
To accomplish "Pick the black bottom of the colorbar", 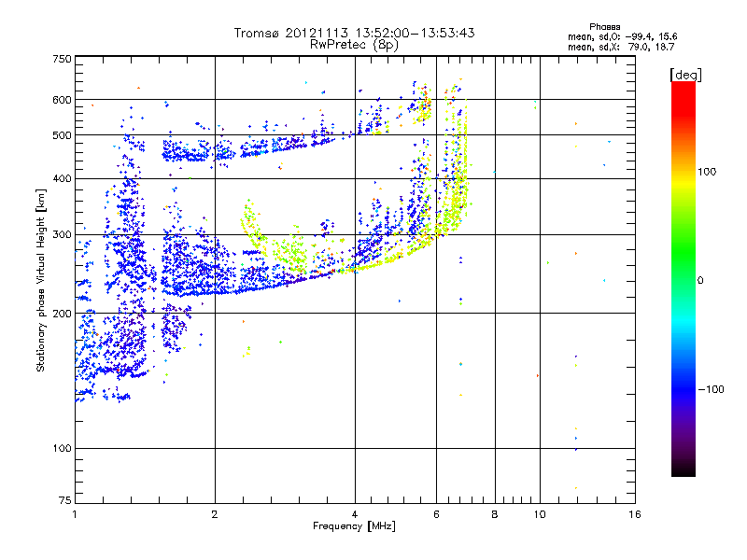I will (684, 469).
